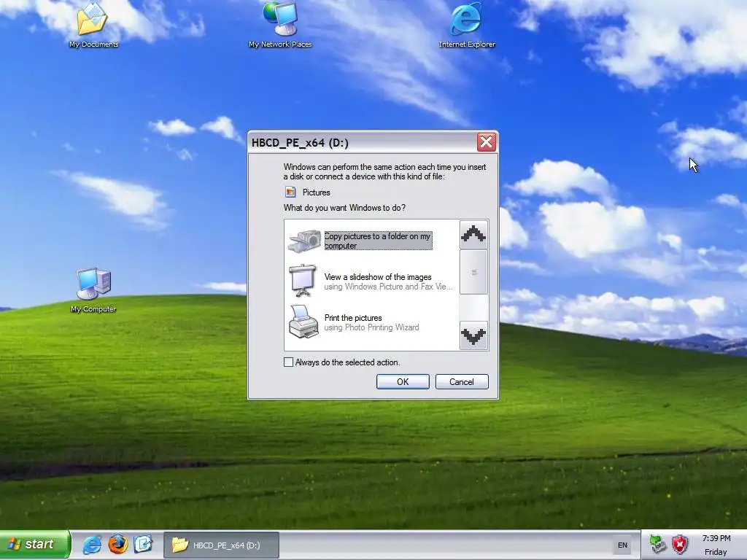The height and width of the screenshot is (560, 747).
Task: Click the third quick launch icon
Action: coord(143,544)
